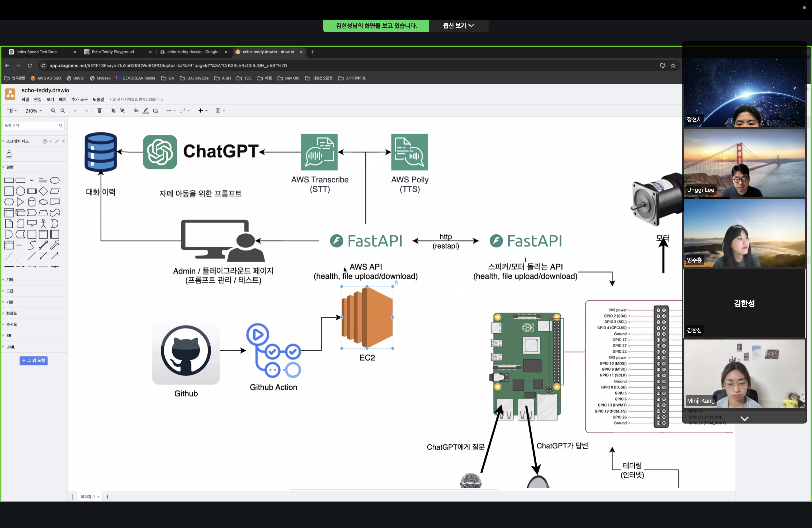Open the waypoints style dropdown

[x=184, y=110]
